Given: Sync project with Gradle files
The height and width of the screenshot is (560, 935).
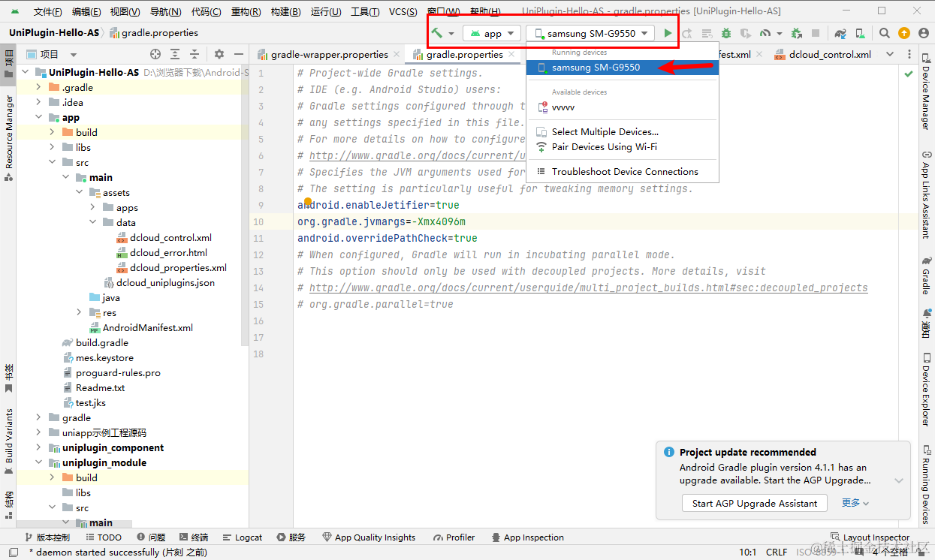Looking at the screenshot, I should point(840,33).
